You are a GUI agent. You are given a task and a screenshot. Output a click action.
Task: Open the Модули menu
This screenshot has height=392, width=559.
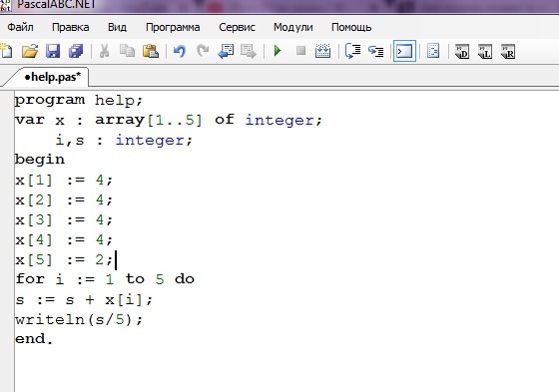pos(293,28)
